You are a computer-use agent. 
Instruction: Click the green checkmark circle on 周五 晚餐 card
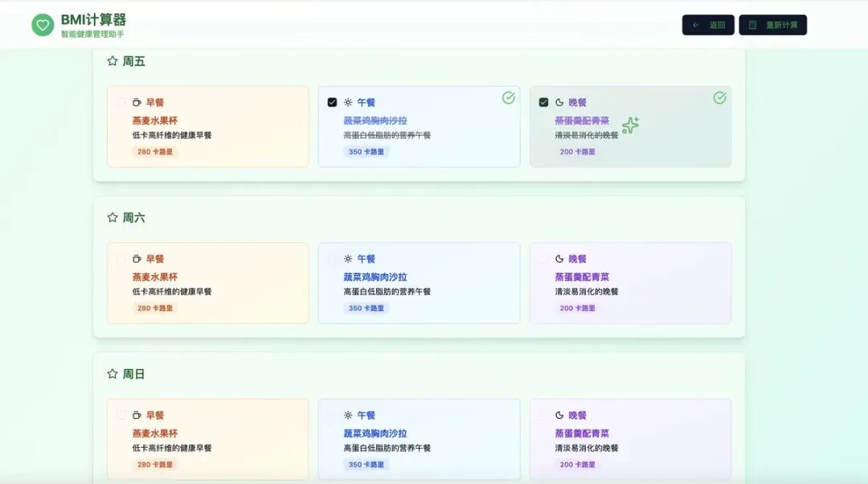pyautogui.click(x=719, y=99)
